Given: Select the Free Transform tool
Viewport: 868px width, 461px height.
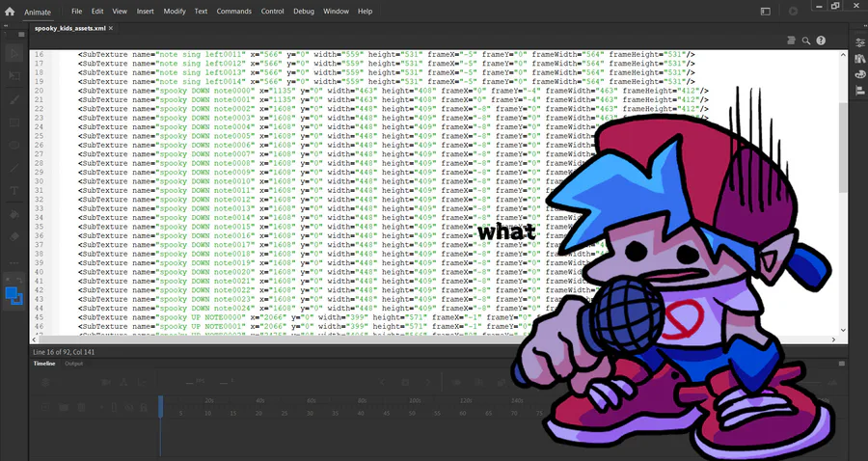Looking at the screenshot, I should click(x=14, y=76).
